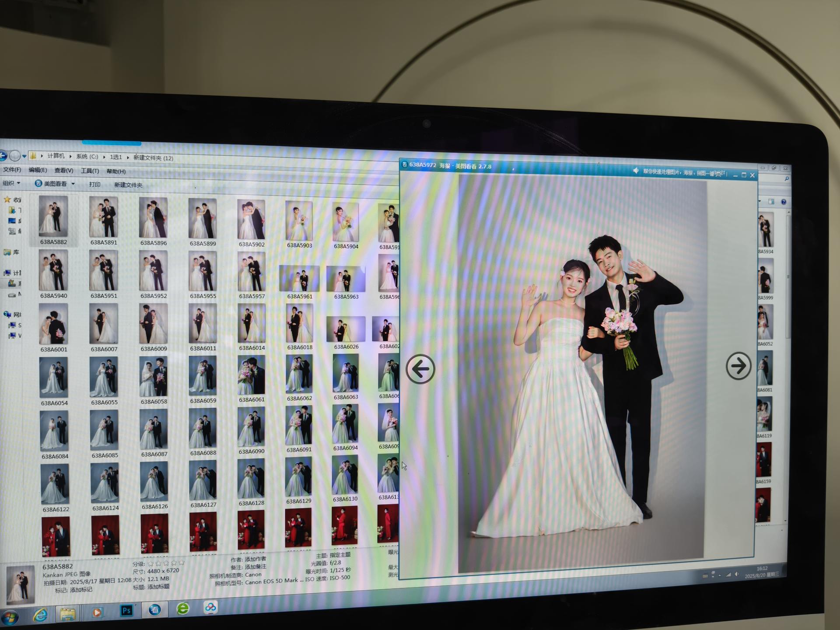The width and height of the screenshot is (840, 630).
Task: Open the 查看(V) menu
Action: (64, 170)
